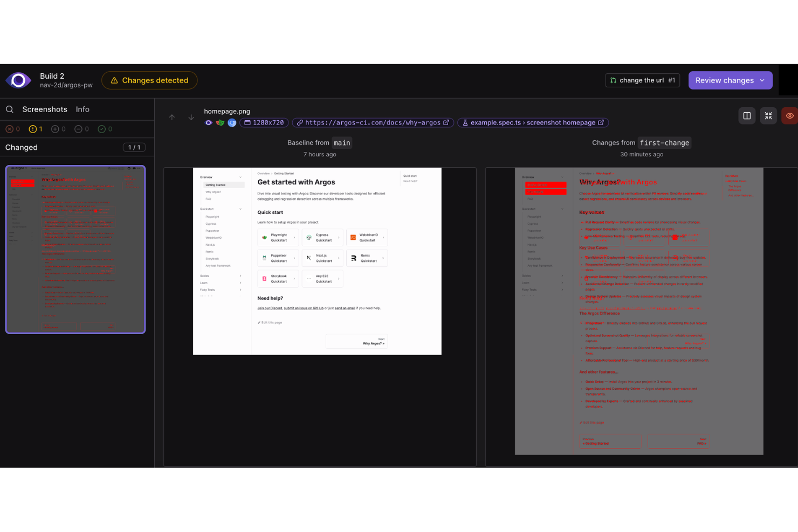This screenshot has width=798, height=532.
Task: Select the homepage thumbnail in the Changed list
Action: (x=75, y=250)
